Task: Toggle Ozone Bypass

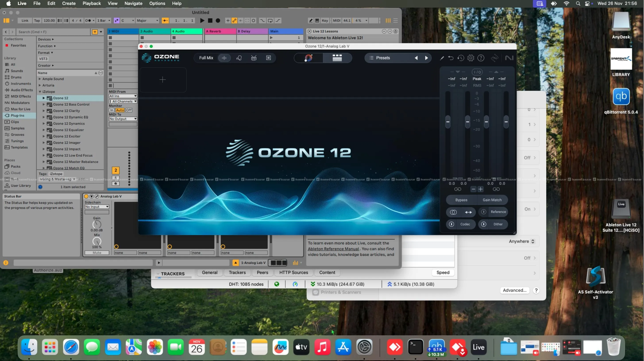Action: coord(461,200)
